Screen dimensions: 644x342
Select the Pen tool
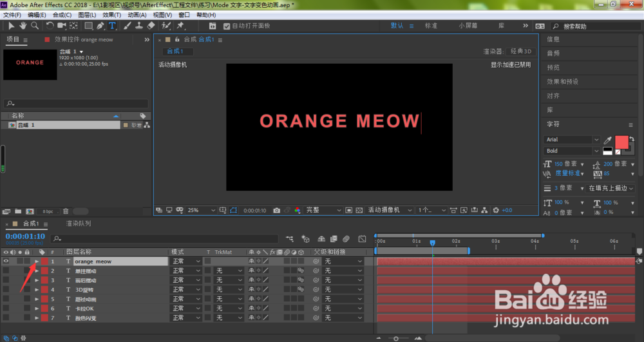[100, 26]
